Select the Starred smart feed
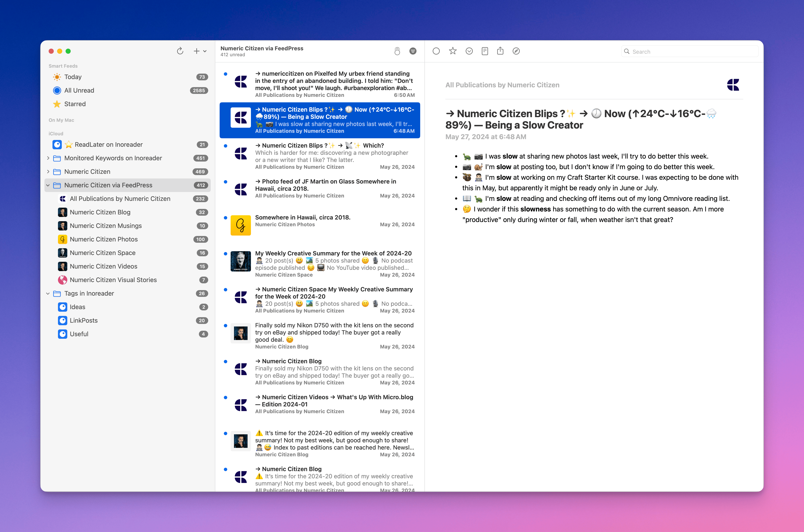Viewport: 804px width, 532px height. [x=75, y=104]
